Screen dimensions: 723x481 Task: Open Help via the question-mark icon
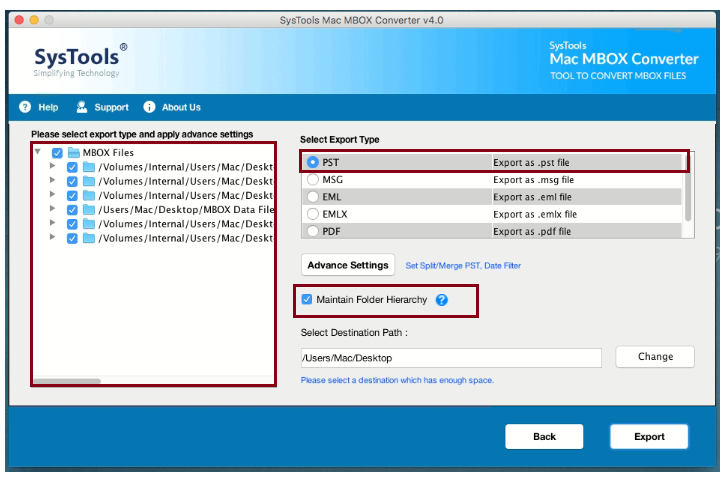point(25,107)
